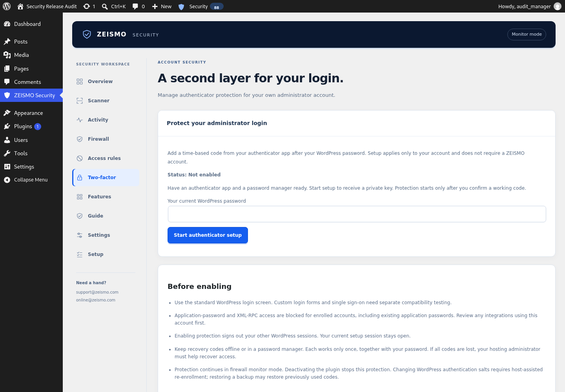565x392 pixels.
Task: Click the audit_manager avatar icon
Action: pos(557,6)
